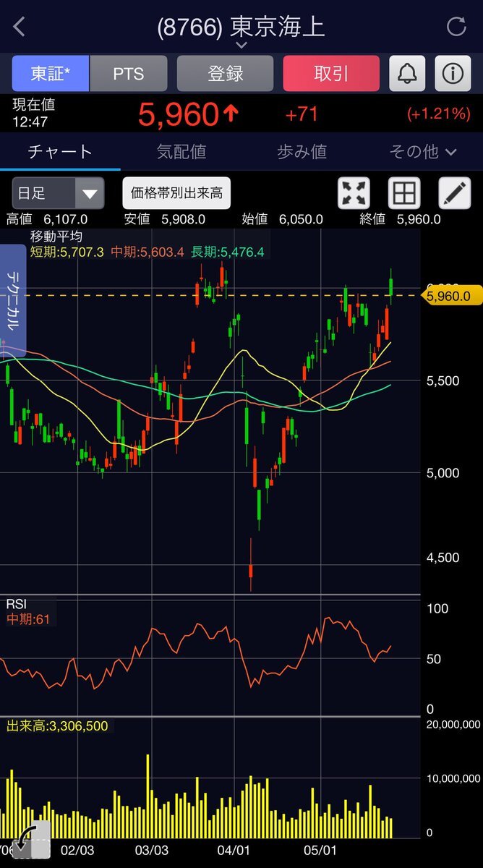Switch market to 東証
483x868 pixels.
[x=50, y=74]
